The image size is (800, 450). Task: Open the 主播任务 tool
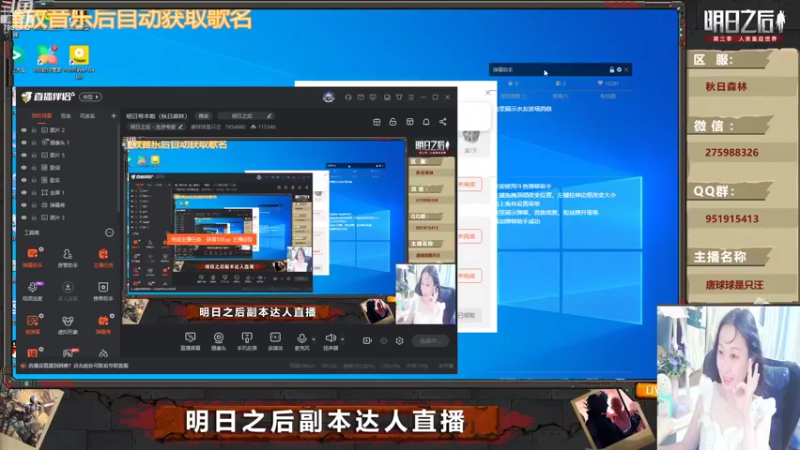[x=103, y=258]
